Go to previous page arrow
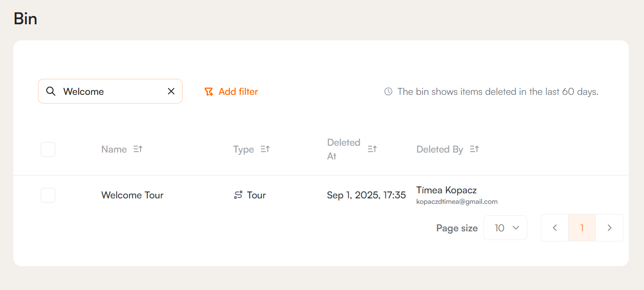The height and width of the screenshot is (290, 644). click(555, 228)
